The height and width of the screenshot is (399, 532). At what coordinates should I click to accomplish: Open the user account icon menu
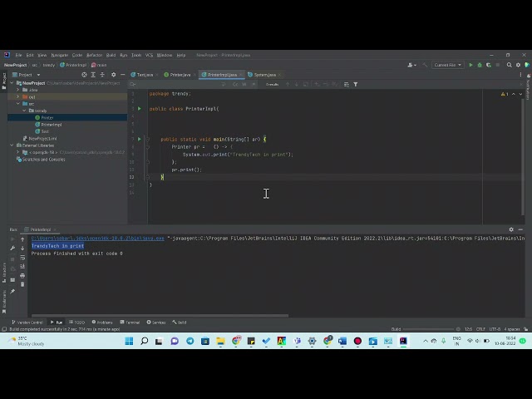pos(411,65)
